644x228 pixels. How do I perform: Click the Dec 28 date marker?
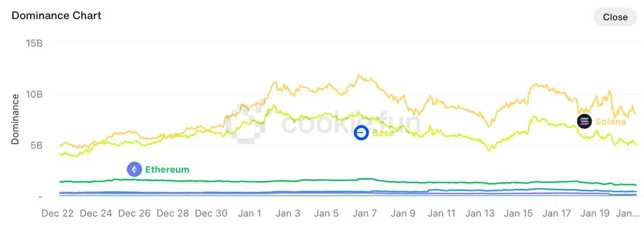[x=173, y=213]
